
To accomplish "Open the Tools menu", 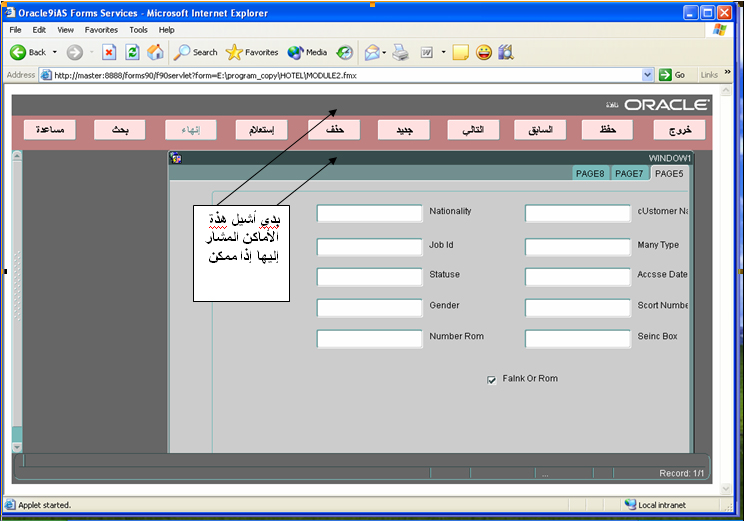I will click(138, 30).
